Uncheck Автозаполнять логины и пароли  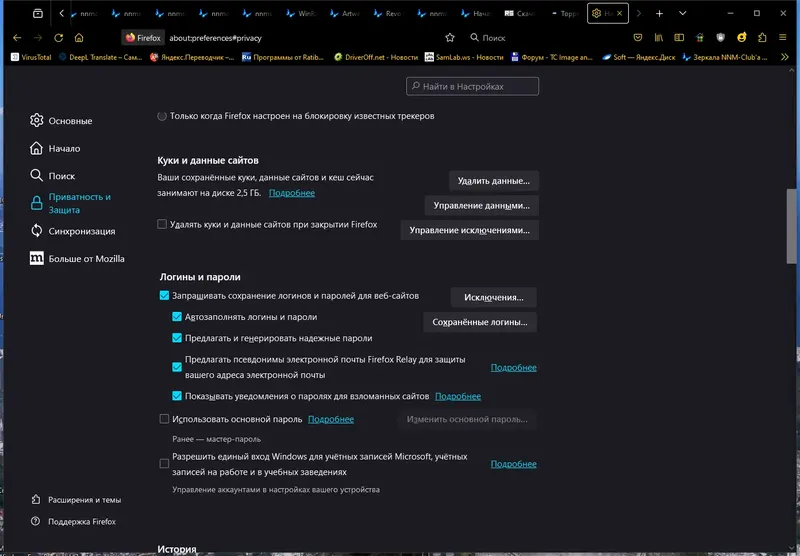[x=177, y=317]
